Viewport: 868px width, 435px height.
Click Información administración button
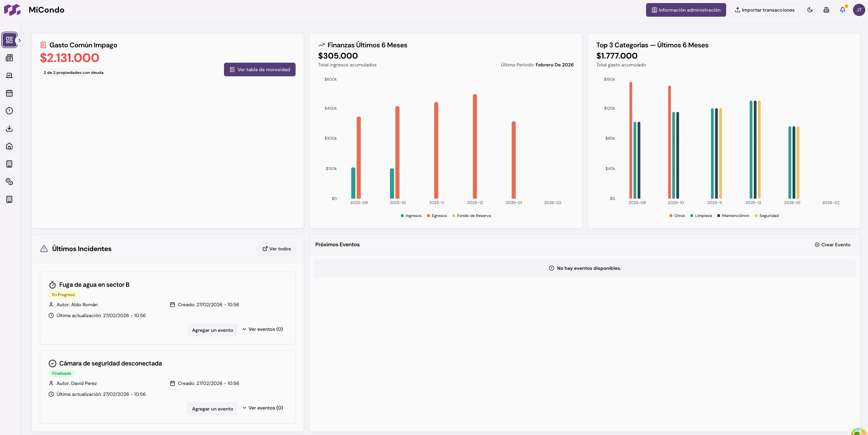pos(686,10)
